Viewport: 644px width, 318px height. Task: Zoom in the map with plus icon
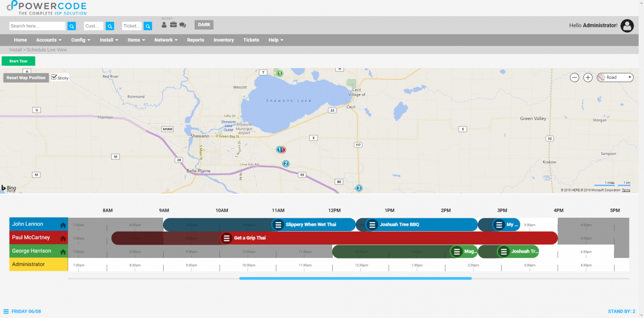coord(588,78)
